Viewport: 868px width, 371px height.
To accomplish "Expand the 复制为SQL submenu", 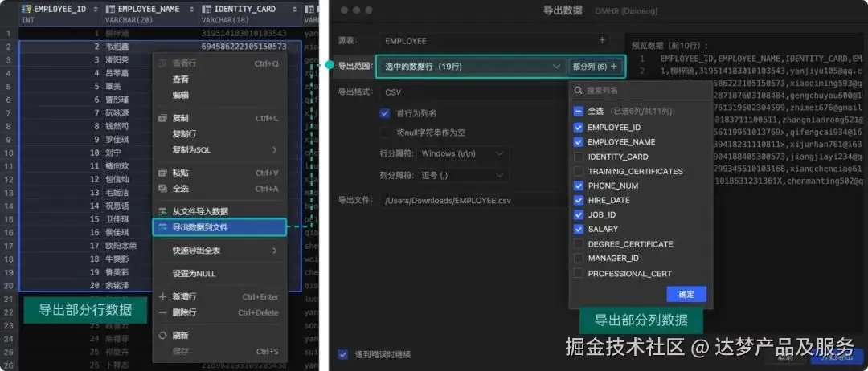I will [274, 150].
